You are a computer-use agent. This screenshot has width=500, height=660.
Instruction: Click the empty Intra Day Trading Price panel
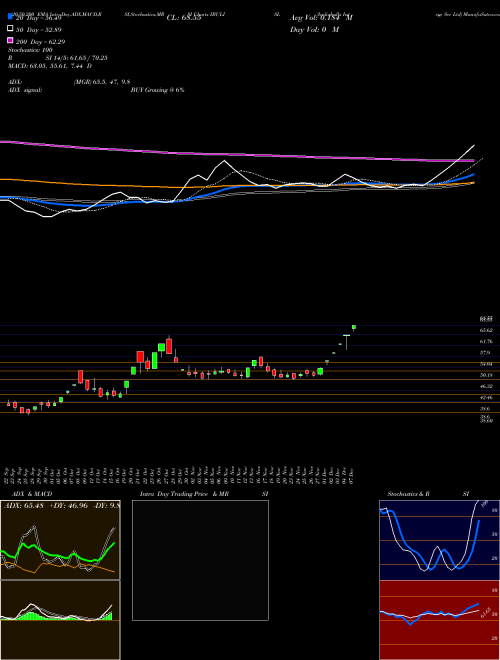coord(200,560)
